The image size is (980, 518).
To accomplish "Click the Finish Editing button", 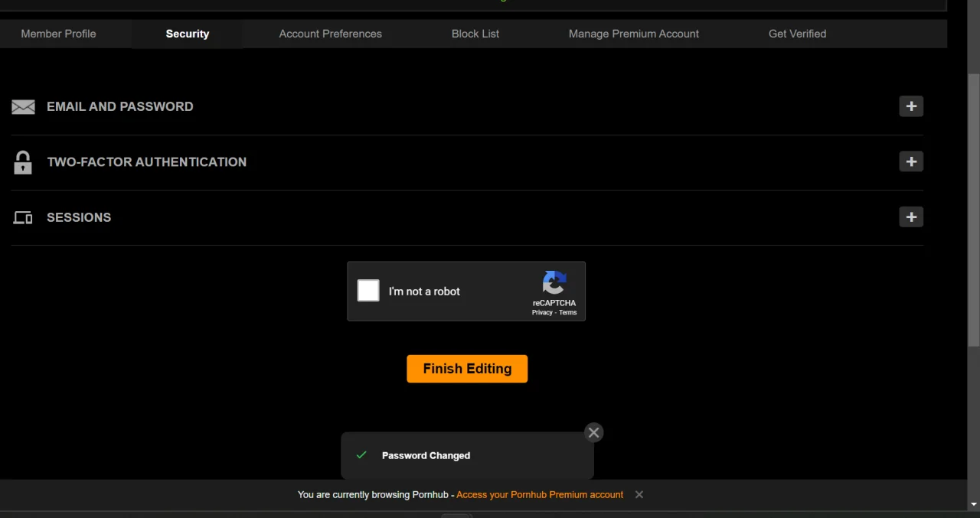I will [467, 369].
